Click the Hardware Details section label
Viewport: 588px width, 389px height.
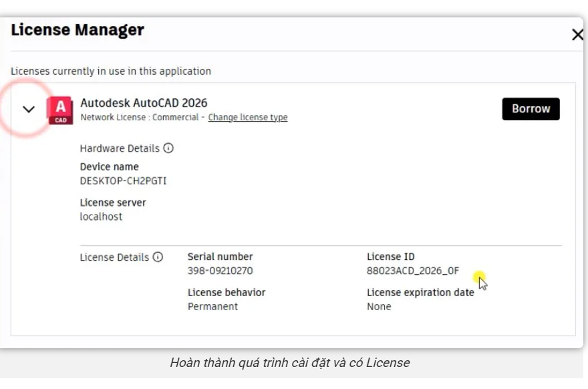(120, 148)
